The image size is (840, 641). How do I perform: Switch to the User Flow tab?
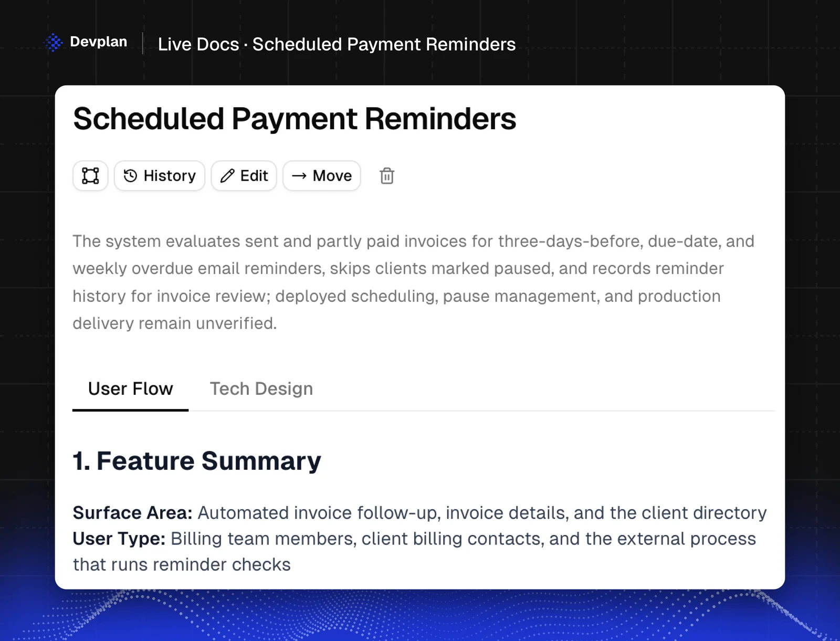click(x=130, y=389)
